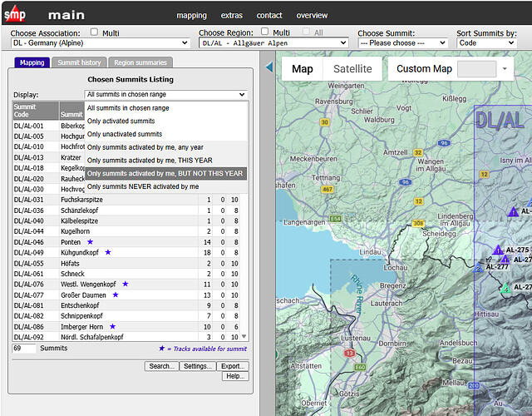The height and width of the screenshot is (416, 532).
Task: Click the blue star next to Kühgundkopf
Action: [x=108, y=252]
